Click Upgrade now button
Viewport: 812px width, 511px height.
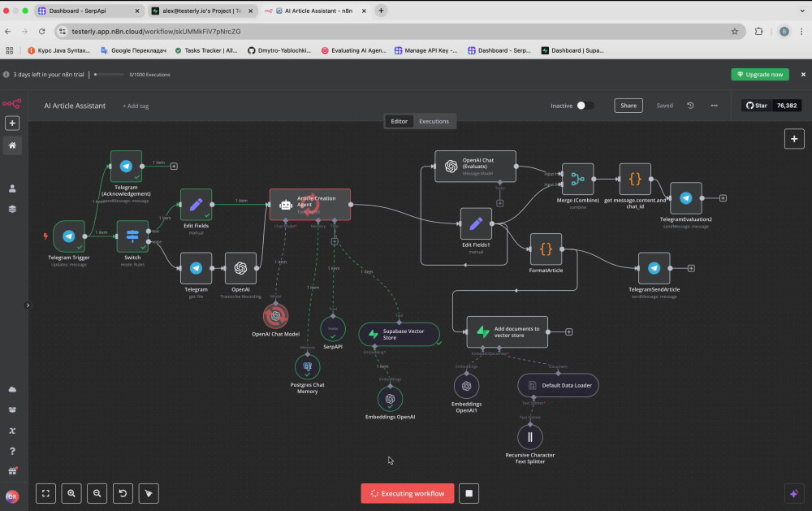pyautogui.click(x=760, y=75)
